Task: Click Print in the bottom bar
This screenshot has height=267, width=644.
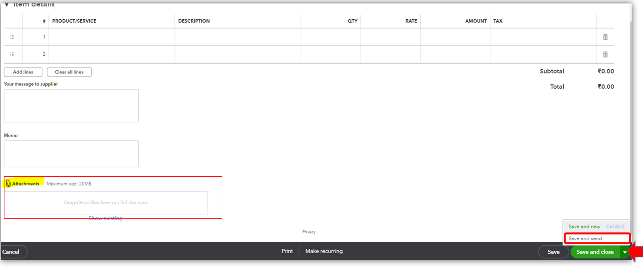Action: pos(287,251)
